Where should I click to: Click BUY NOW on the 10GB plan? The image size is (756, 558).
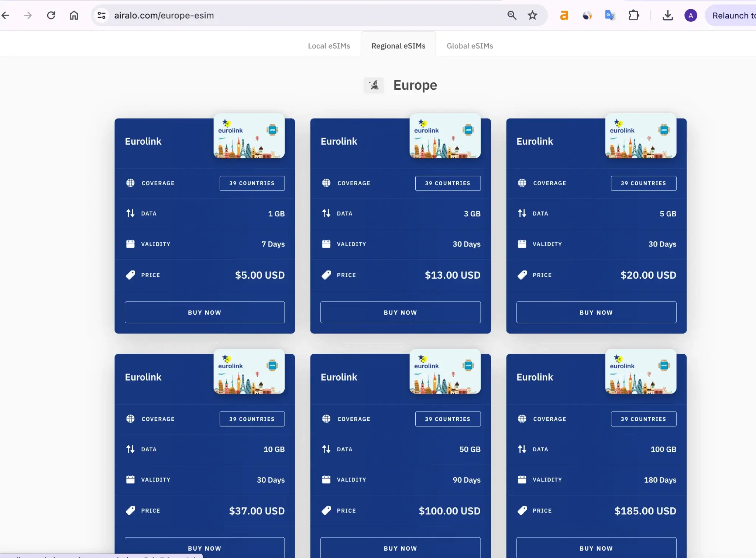pos(204,547)
